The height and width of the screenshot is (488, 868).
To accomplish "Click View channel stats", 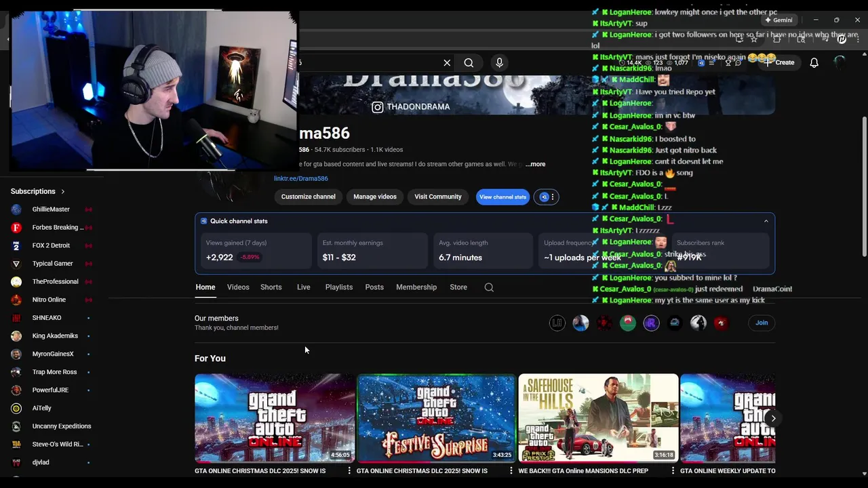I will (502, 197).
